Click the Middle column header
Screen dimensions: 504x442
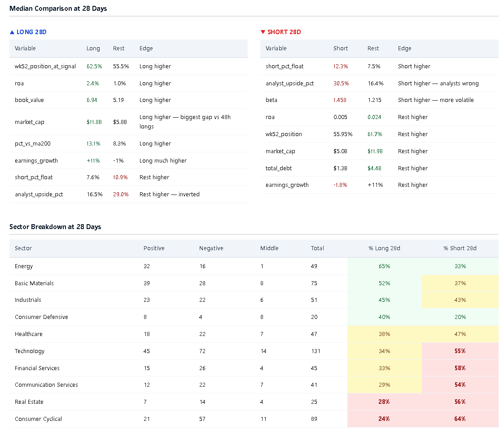pos(269,248)
